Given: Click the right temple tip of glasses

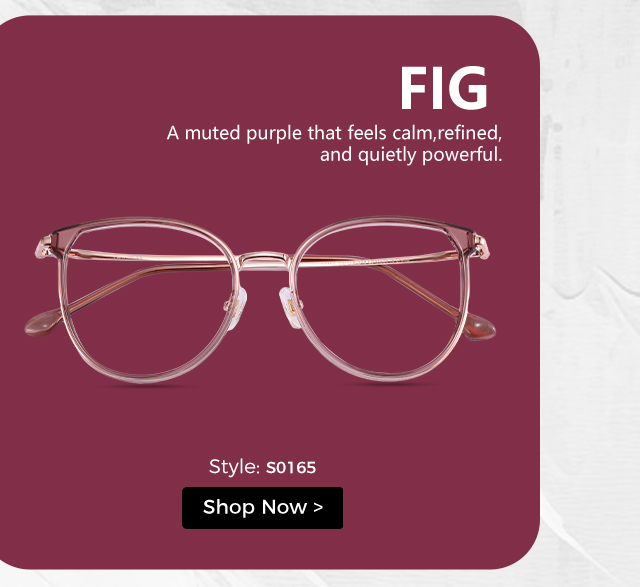Looking at the screenshot, I should point(479,326).
